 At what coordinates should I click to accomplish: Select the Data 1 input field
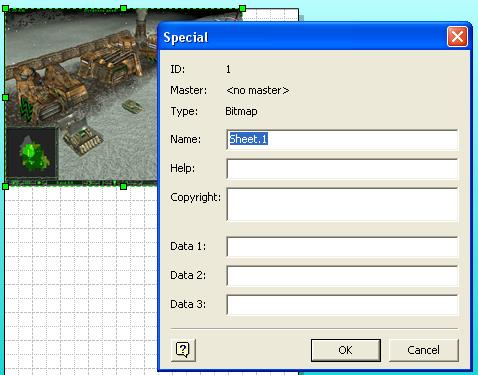click(x=342, y=247)
